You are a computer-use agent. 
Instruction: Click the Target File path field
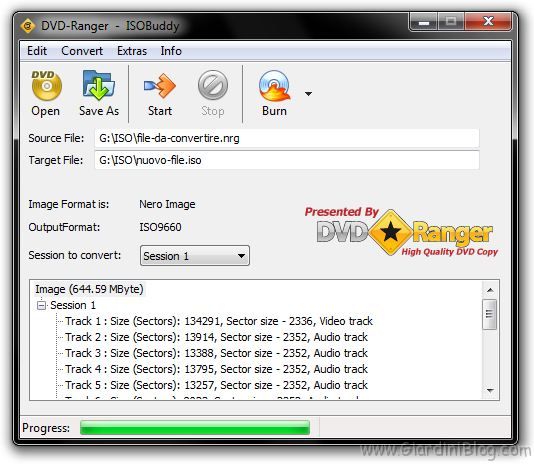[286, 160]
